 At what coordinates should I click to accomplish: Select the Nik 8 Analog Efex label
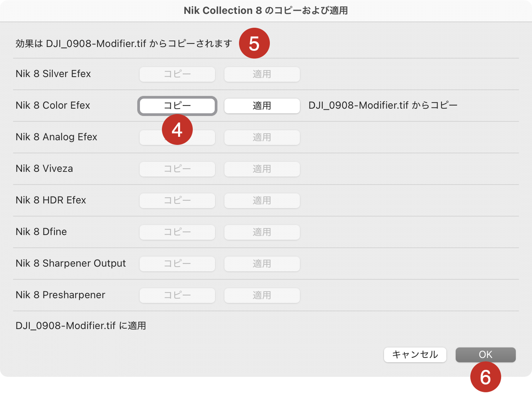(x=56, y=137)
